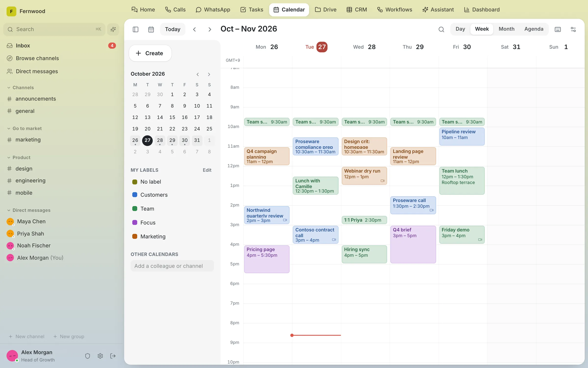Open the date picker calendar icon

coord(151,29)
